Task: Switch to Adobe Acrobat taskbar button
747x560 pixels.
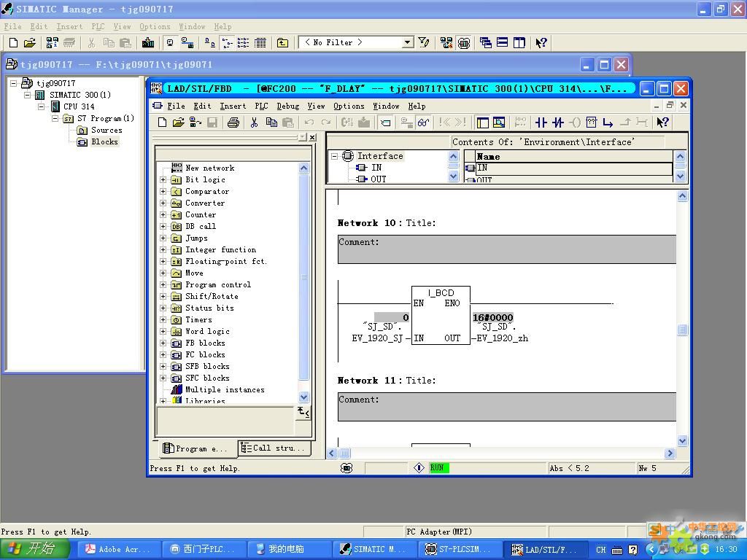Action: (118, 549)
